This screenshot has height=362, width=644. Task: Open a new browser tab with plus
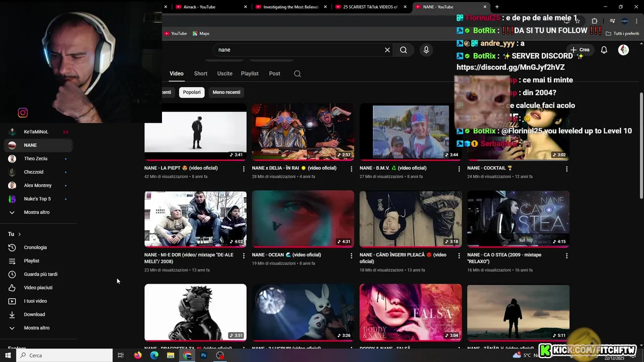[497, 7]
